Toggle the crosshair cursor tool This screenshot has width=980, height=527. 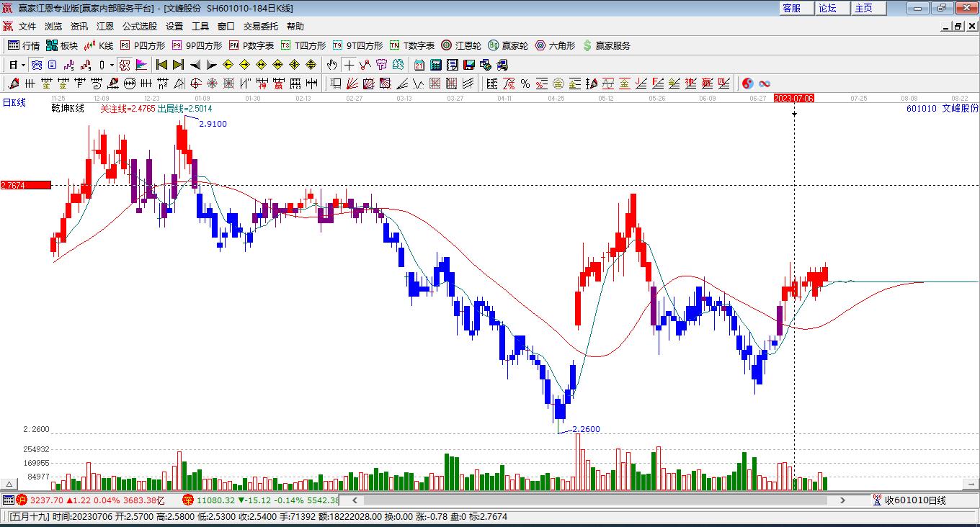coord(349,65)
